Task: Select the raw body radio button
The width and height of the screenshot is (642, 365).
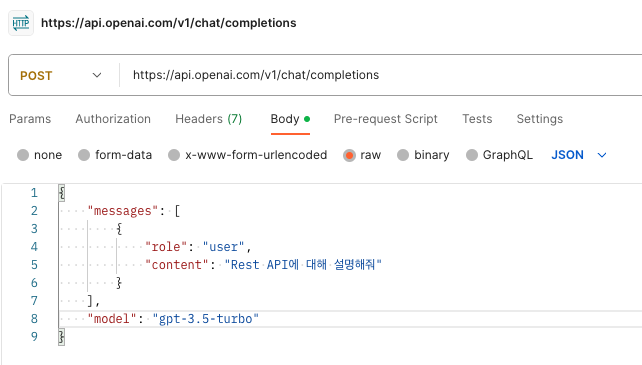Action: [349, 155]
